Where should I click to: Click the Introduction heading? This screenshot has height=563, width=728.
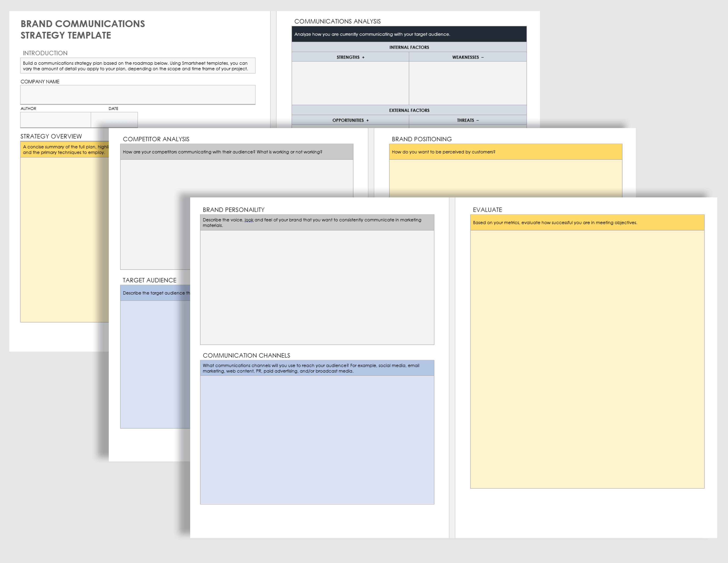(45, 53)
